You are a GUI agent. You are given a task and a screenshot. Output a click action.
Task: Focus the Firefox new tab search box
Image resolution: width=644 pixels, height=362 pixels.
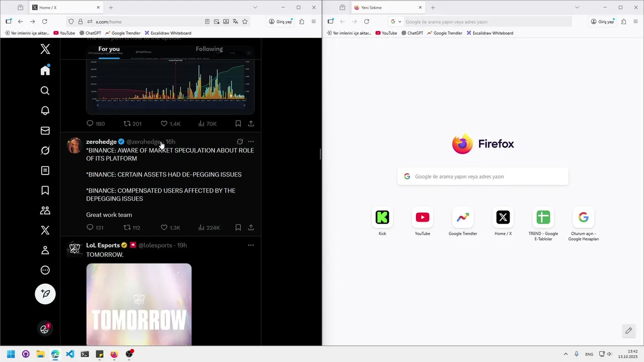483,176
